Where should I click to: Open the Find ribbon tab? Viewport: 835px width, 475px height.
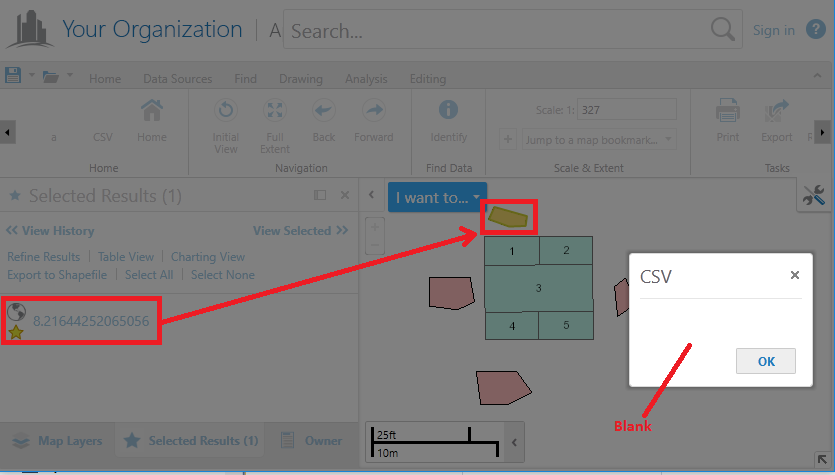pos(245,79)
